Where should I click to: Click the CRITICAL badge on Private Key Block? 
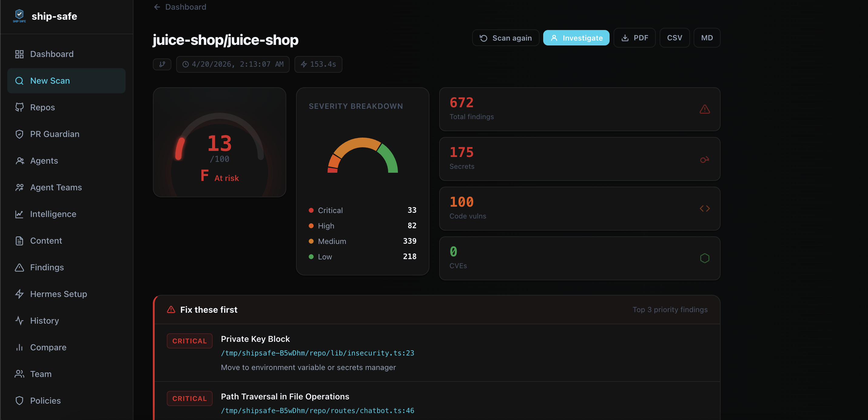pyautogui.click(x=190, y=341)
